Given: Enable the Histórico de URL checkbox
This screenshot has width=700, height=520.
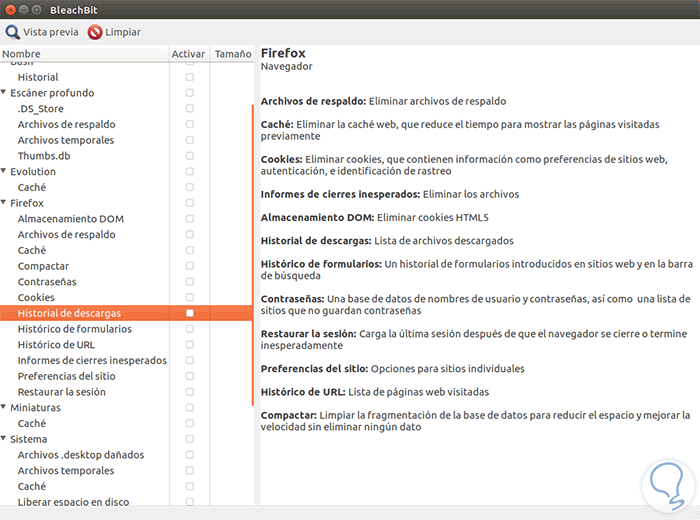Looking at the screenshot, I should pos(190,345).
